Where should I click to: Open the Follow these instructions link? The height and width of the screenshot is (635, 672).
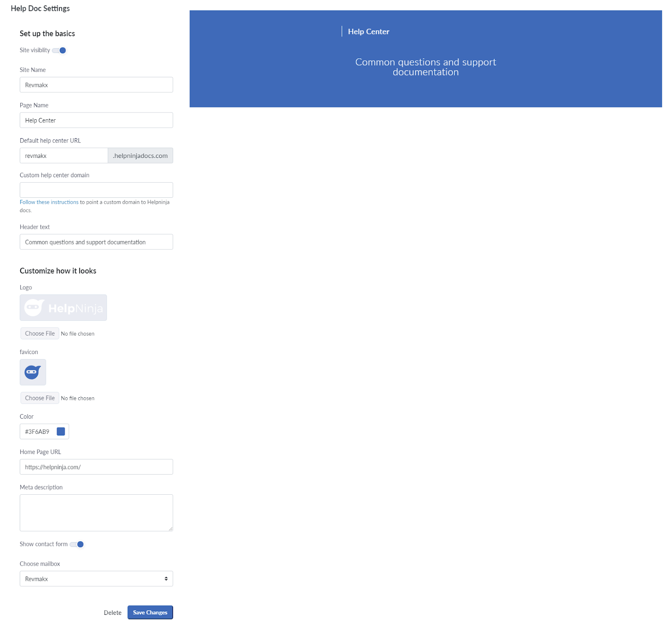pos(49,202)
